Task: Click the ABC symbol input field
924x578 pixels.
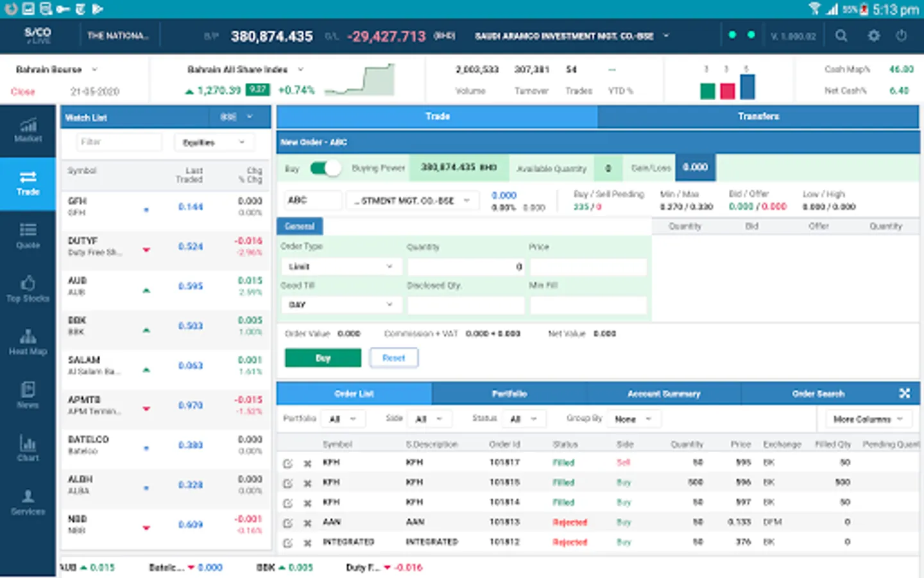Action: (312, 200)
